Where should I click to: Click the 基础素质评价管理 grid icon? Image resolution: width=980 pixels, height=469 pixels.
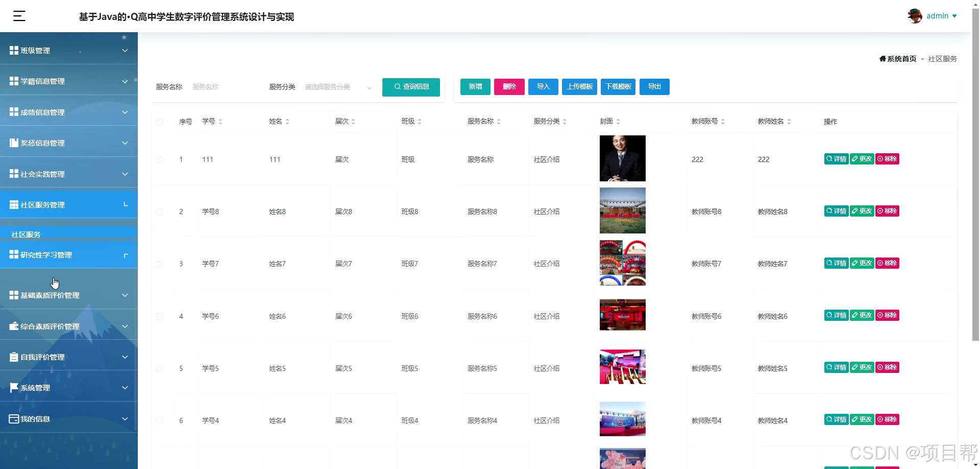click(x=14, y=295)
